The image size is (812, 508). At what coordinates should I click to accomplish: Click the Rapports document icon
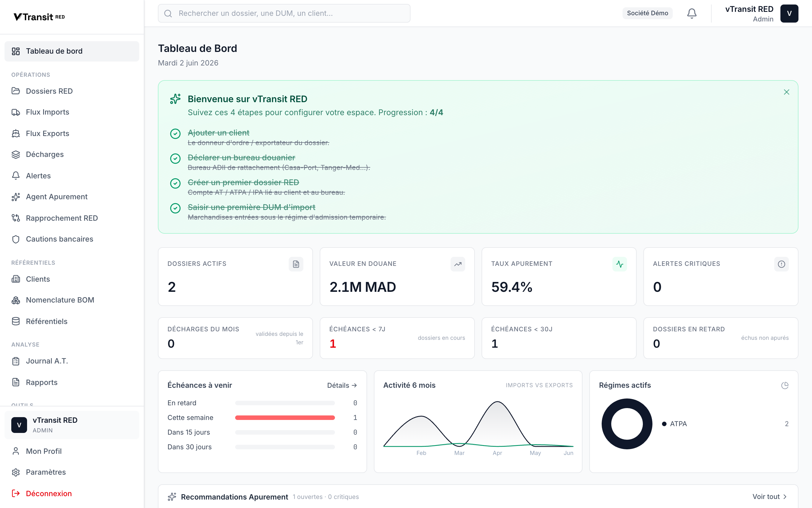point(16,382)
